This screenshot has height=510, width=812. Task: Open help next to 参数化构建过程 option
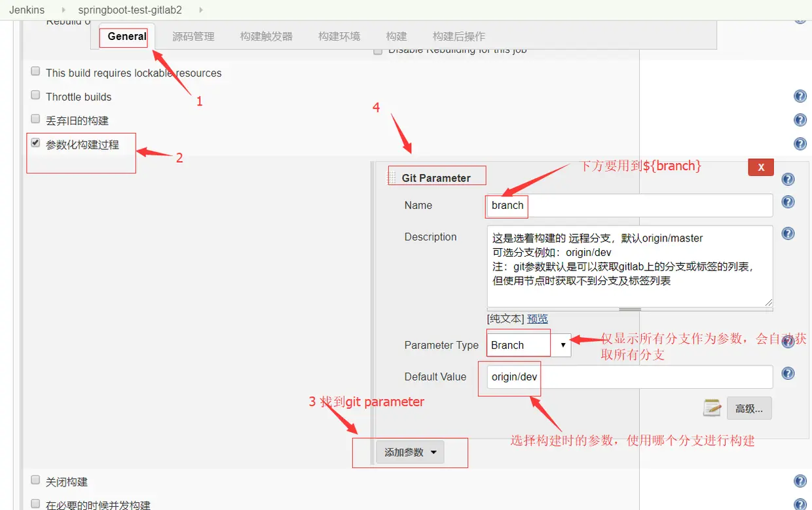(x=800, y=143)
